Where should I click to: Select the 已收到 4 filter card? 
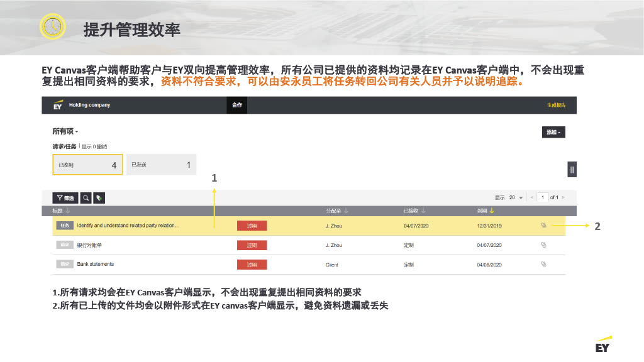87,165
